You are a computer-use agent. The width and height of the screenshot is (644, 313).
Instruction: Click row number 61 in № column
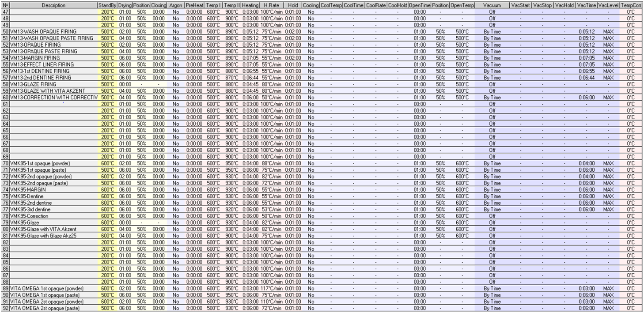click(x=5, y=104)
